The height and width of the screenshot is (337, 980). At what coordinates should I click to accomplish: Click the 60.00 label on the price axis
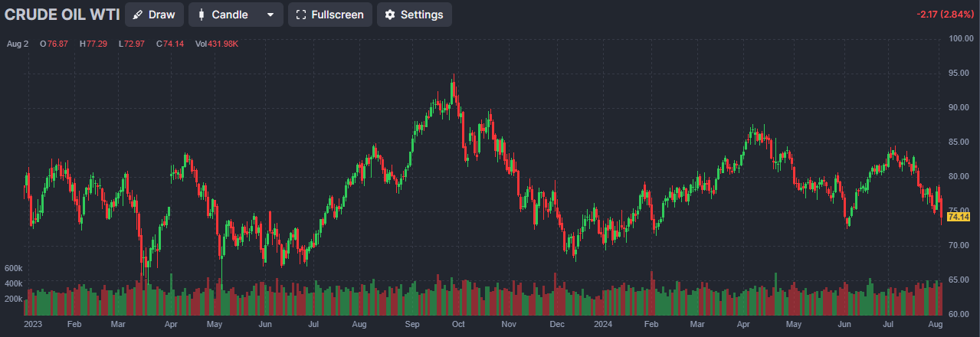click(x=960, y=314)
